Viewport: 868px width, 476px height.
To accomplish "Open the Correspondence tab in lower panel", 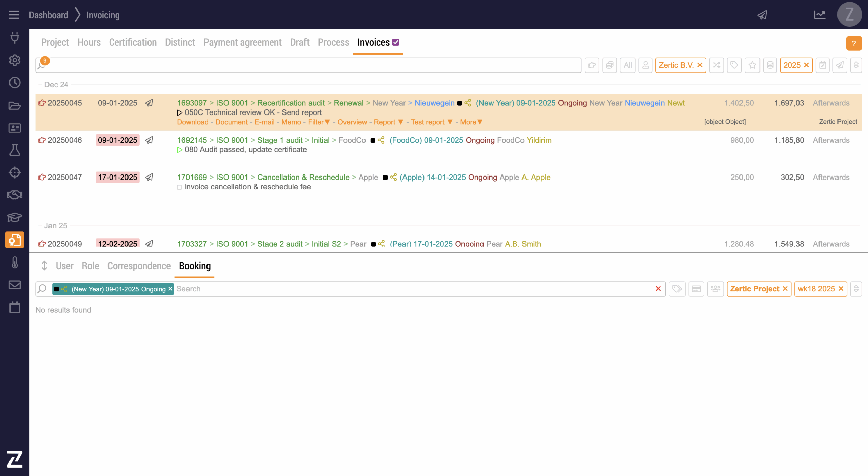I will coord(139,266).
